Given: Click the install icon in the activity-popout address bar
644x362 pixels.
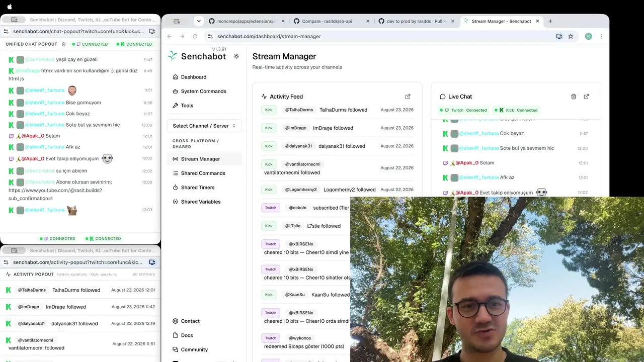Looking at the screenshot, I should 152,262.
